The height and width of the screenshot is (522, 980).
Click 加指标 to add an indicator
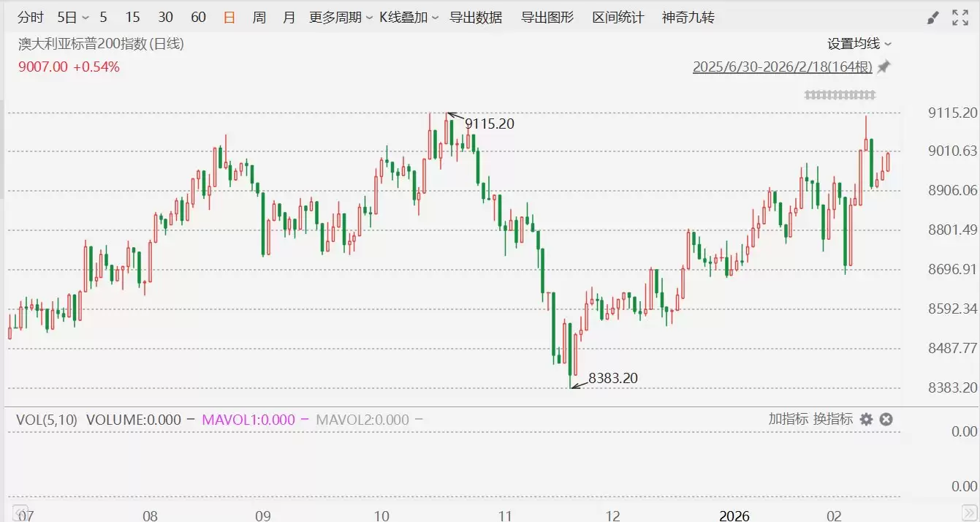point(788,419)
